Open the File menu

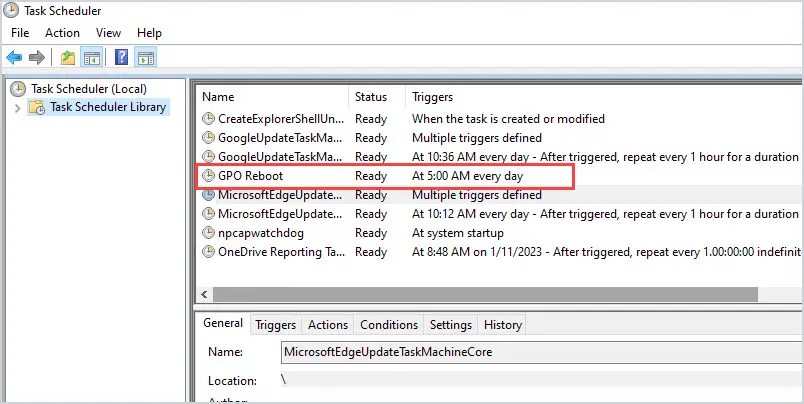coord(20,33)
